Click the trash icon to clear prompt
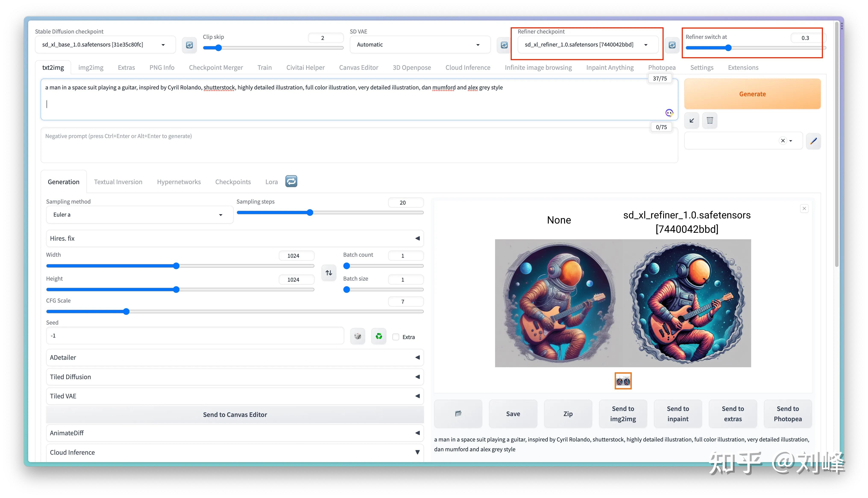 click(710, 120)
